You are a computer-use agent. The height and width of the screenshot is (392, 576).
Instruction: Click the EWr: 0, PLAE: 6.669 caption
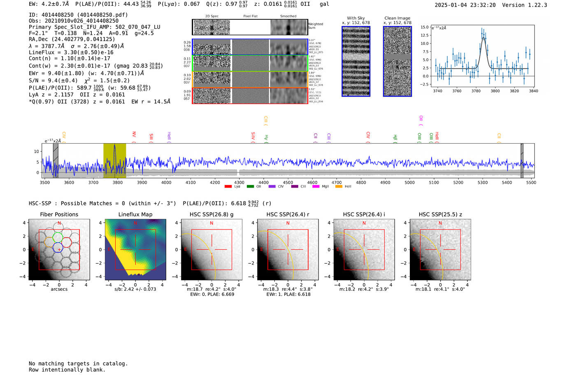click(212, 295)
